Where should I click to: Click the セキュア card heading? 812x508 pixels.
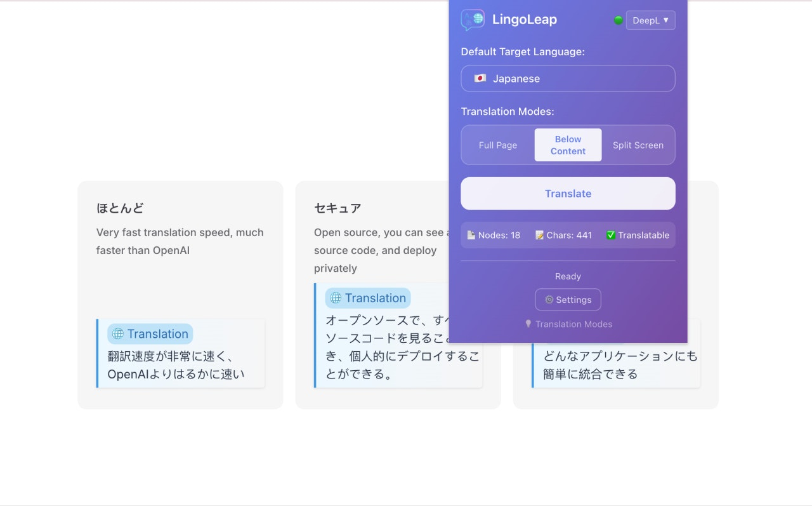[337, 208]
